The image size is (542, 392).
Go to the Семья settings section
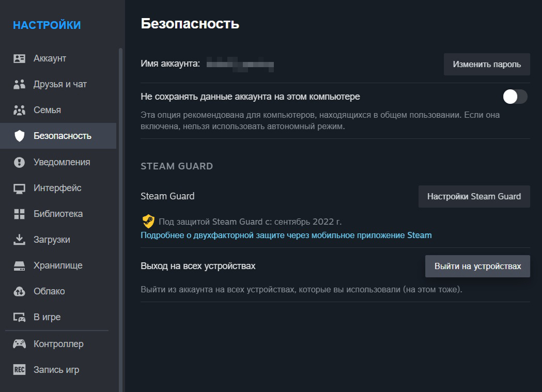[x=58, y=110]
